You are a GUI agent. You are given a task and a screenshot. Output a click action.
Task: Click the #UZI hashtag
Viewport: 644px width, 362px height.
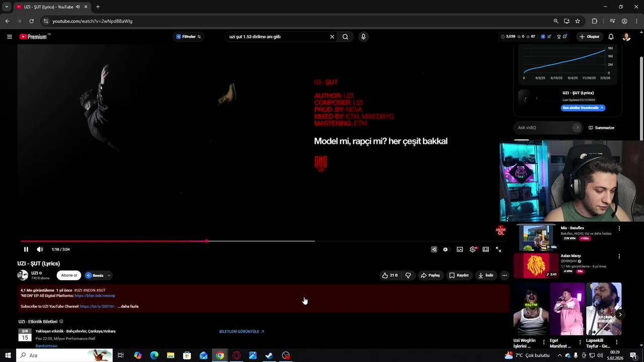pyautogui.click(x=77, y=290)
